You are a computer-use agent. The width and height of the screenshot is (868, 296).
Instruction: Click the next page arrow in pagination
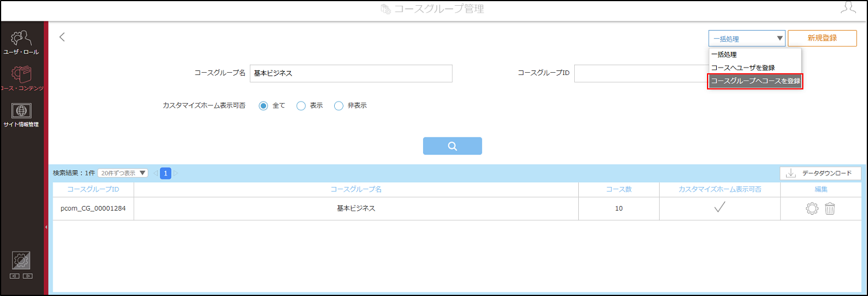tap(176, 173)
